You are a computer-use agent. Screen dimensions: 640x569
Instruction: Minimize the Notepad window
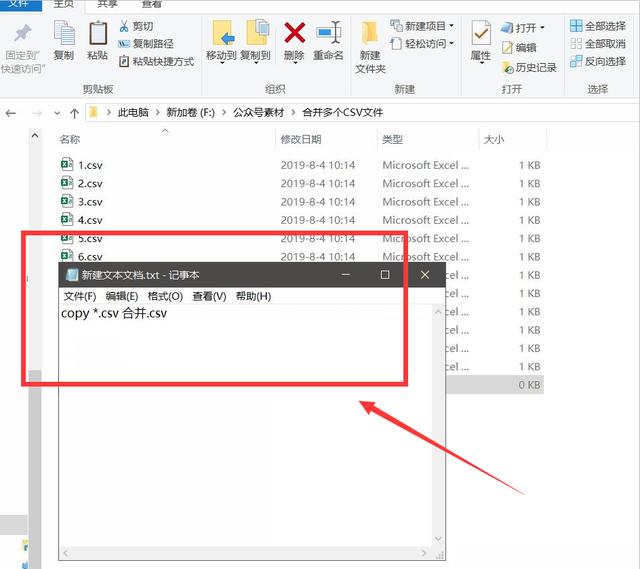click(346, 275)
